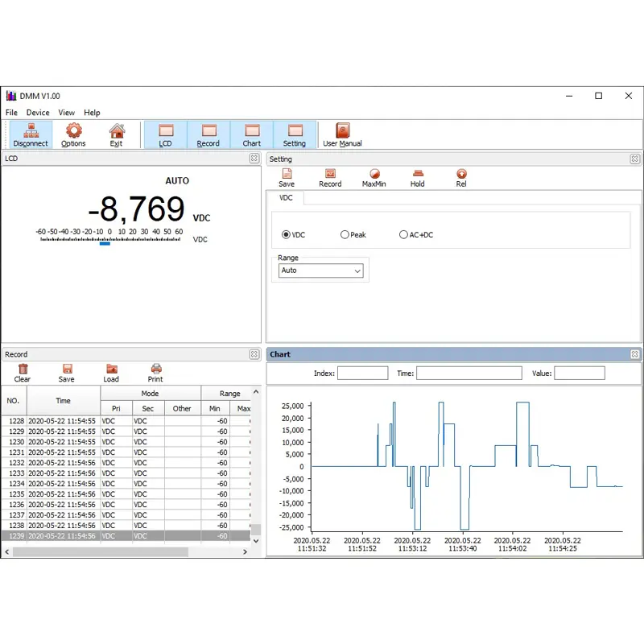The height and width of the screenshot is (644, 644).
Task: Close the LCD panel
Action: [254, 159]
